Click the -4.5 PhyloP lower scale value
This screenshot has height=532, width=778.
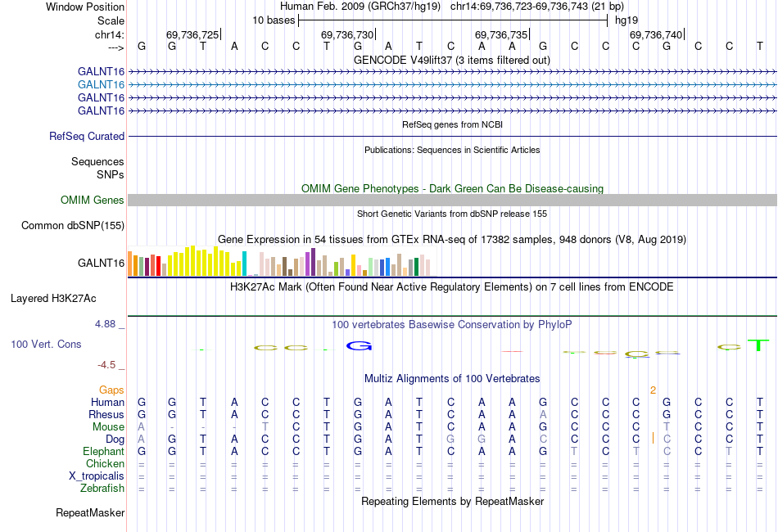(106, 365)
